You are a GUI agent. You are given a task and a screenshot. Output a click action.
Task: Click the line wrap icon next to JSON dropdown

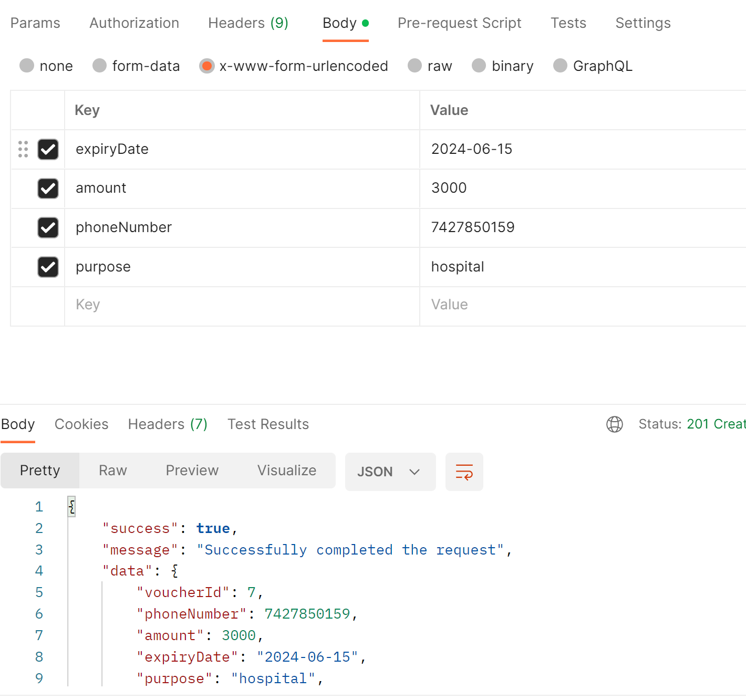(464, 472)
